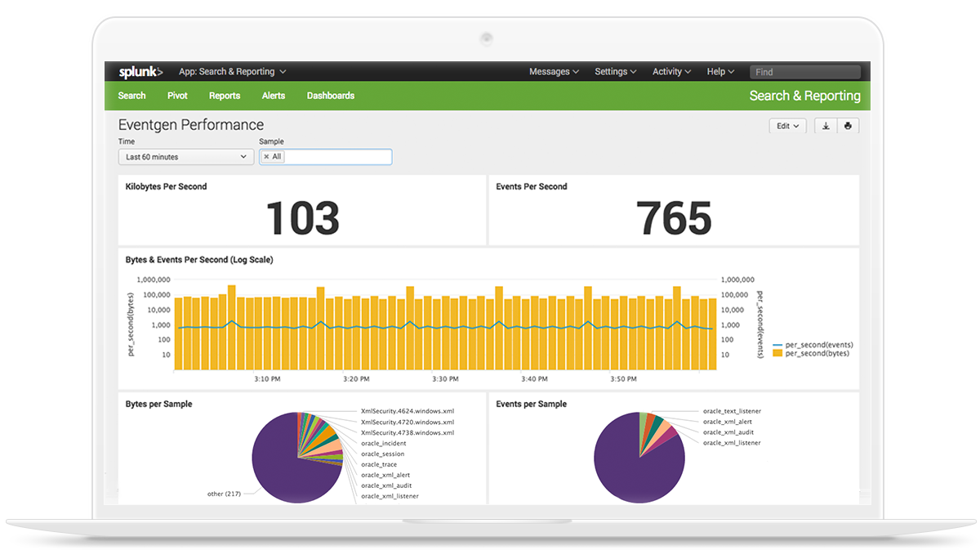Open the Edit dropdown button
The image size is (980, 559).
click(x=788, y=126)
